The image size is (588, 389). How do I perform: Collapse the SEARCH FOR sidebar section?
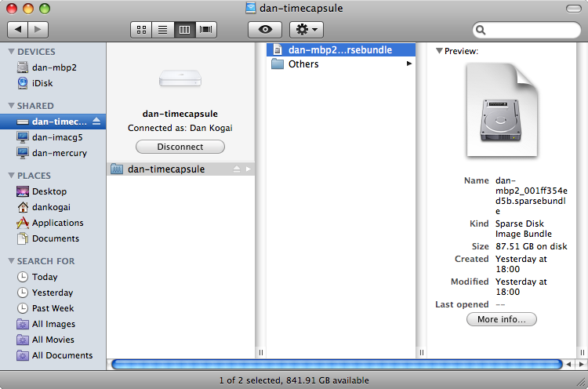tap(11, 260)
